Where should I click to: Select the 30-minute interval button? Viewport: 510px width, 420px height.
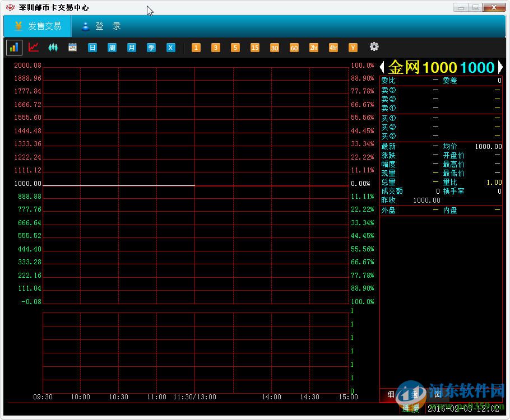tap(275, 48)
